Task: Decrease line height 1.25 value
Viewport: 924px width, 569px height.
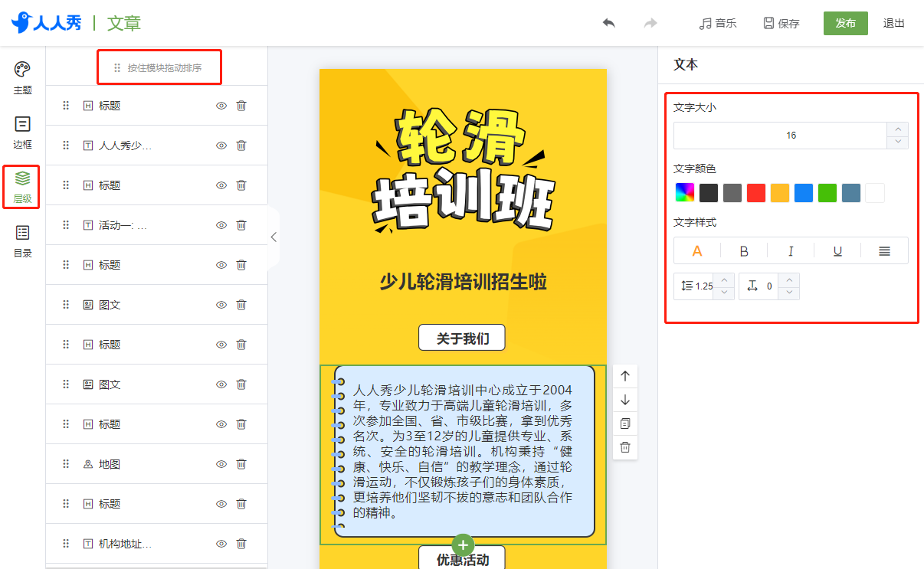Action: click(723, 293)
